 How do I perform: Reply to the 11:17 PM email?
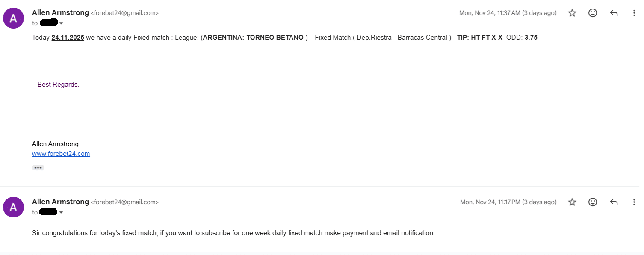pyautogui.click(x=614, y=202)
